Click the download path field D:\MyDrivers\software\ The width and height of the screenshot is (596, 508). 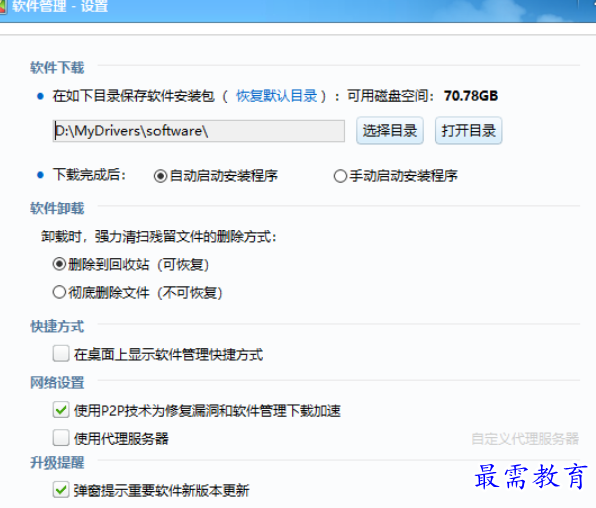pos(198,131)
